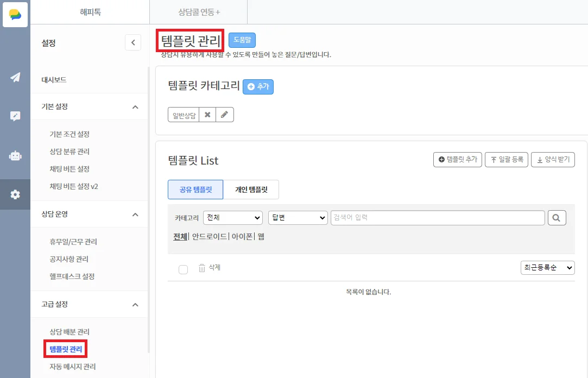The width and height of the screenshot is (588, 378).
Task: Click the magnifier search icon button
Action: [557, 218]
